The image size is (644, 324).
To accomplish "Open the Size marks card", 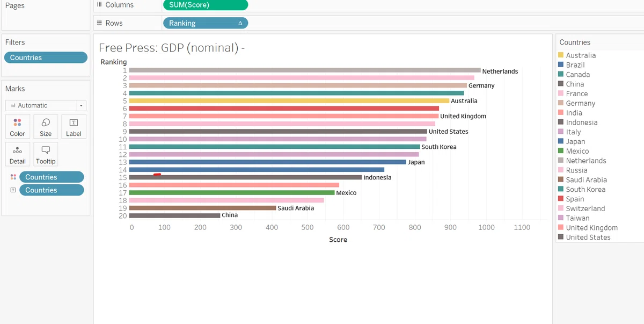I will pyautogui.click(x=46, y=126).
